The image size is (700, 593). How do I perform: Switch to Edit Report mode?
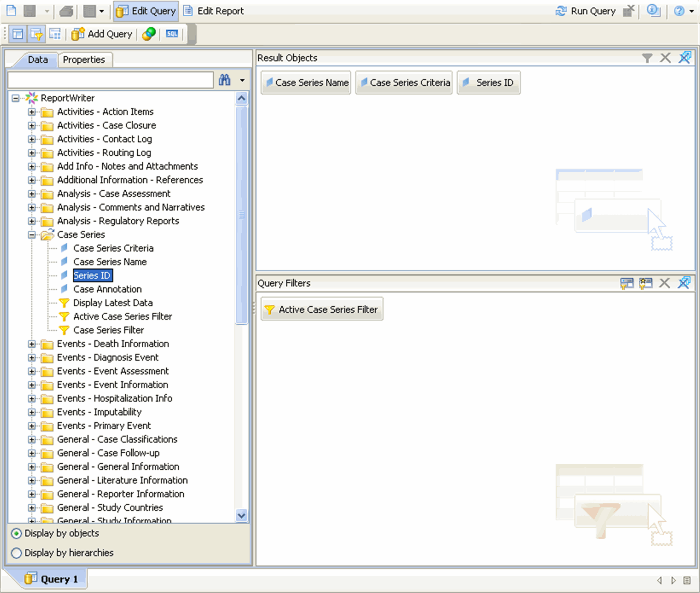click(x=214, y=11)
